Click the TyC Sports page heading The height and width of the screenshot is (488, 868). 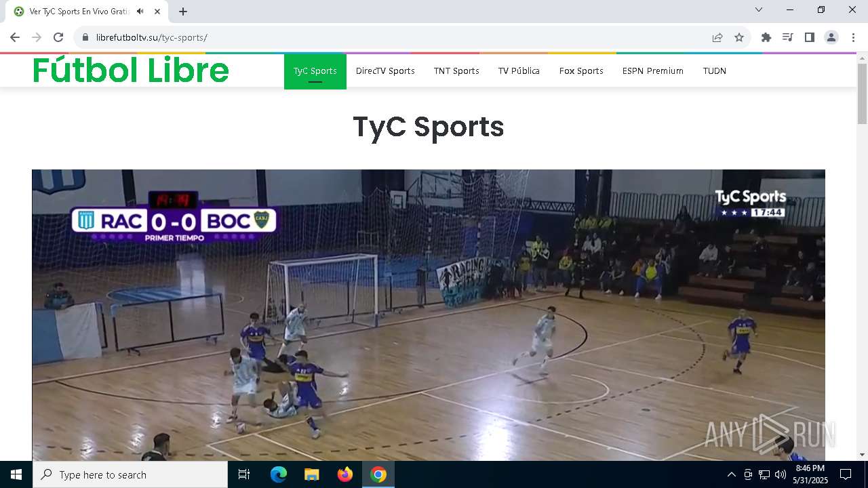click(x=429, y=127)
